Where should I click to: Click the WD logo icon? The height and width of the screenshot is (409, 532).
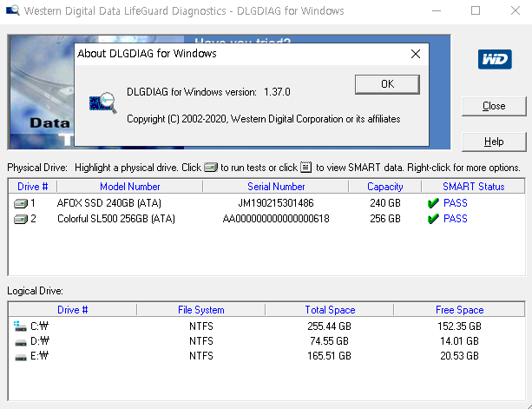tap(495, 59)
